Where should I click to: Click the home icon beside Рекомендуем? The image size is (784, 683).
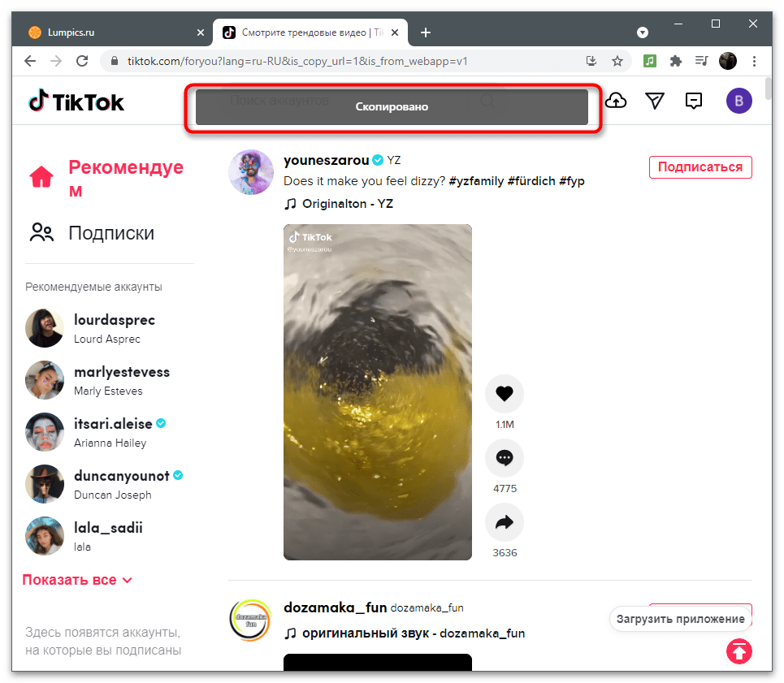pyautogui.click(x=41, y=176)
